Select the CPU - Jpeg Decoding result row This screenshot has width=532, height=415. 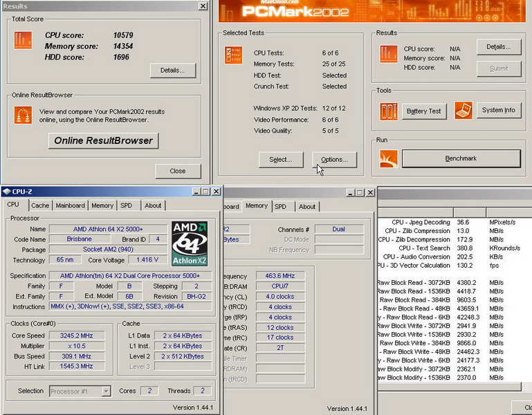[455, 222]
